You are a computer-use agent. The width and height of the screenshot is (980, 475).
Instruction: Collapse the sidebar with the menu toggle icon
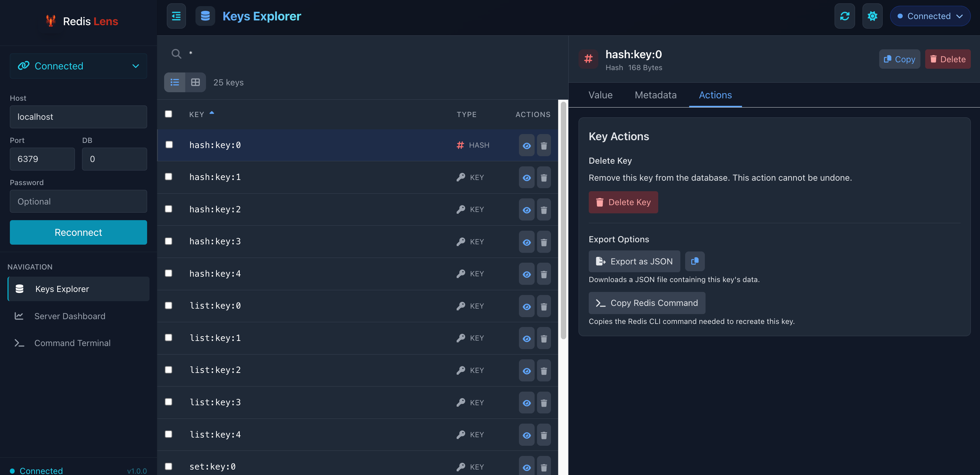(x=176, y=16)
